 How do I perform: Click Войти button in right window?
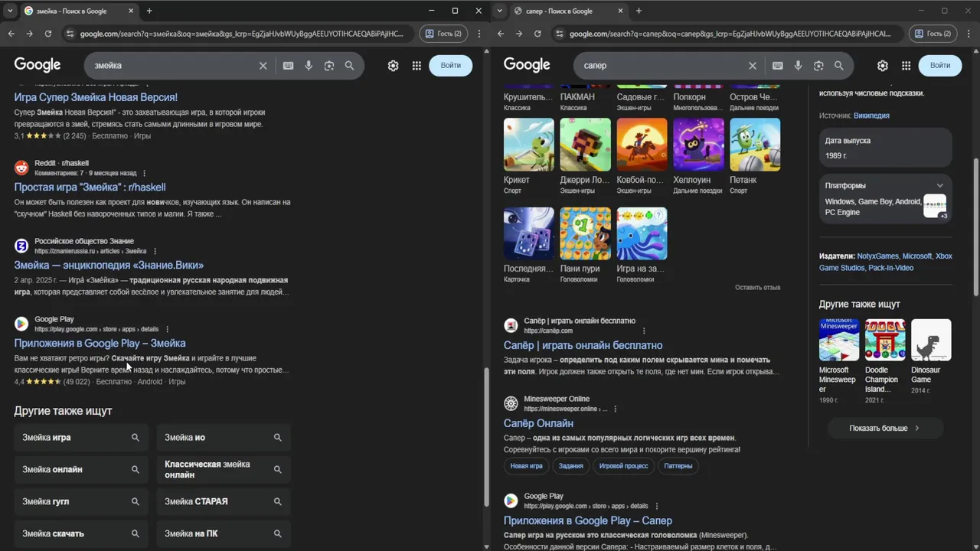point(940,66)
